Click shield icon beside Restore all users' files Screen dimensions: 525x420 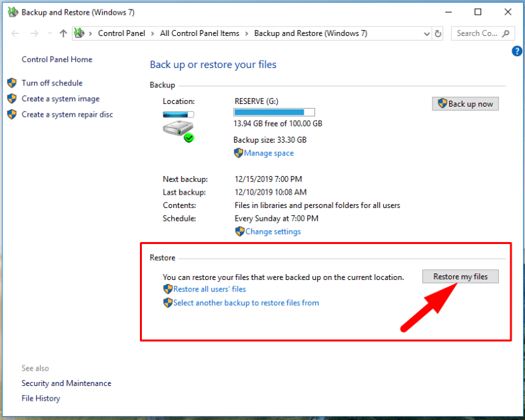tap(168, 289)
